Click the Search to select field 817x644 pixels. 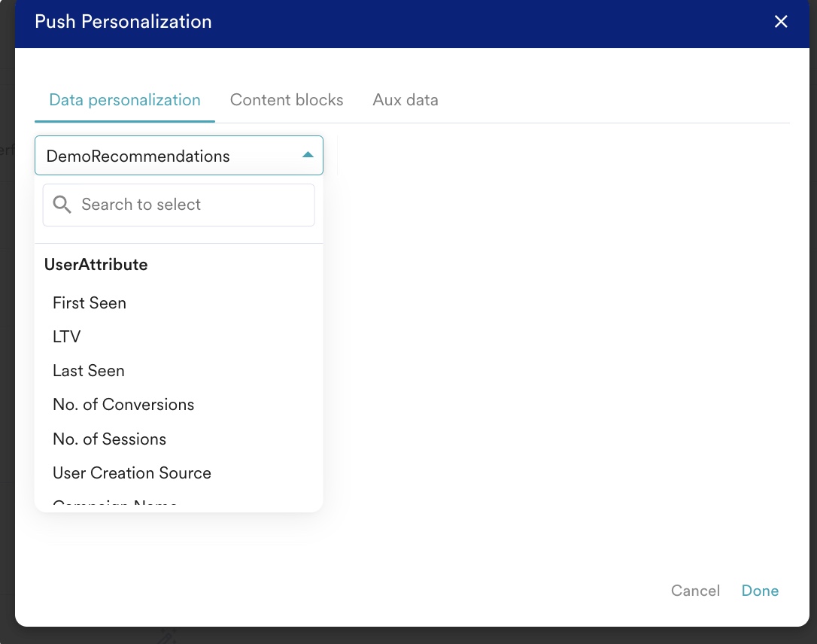click(179, 205)
